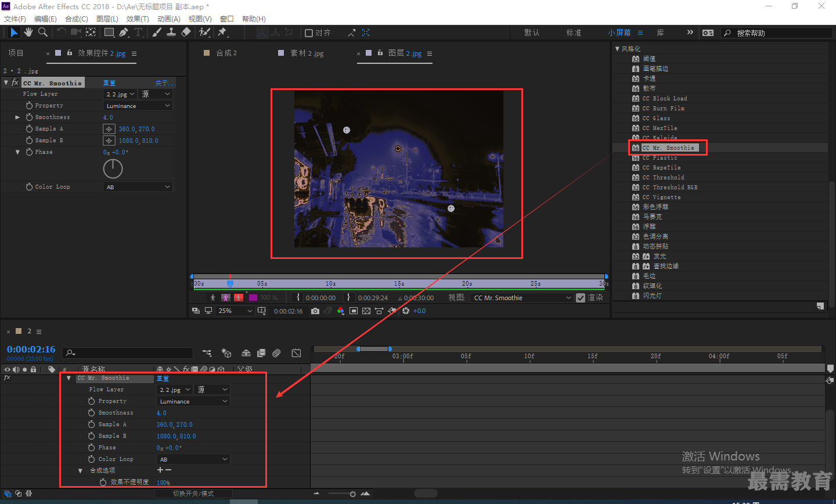The height and width of the screenshot is (504, 836).
Task: Toggle the 渲染 render checkbox
Action: 581,298
